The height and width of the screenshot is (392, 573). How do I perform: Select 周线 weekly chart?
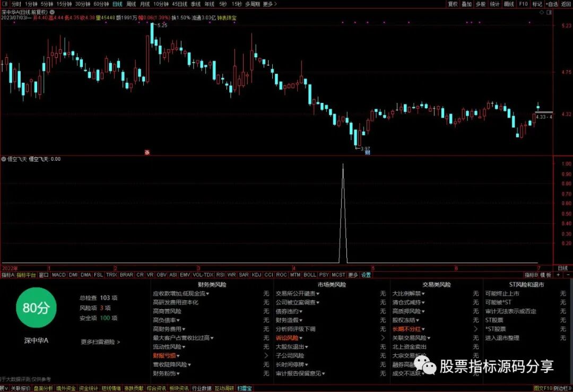coord(131,4)
